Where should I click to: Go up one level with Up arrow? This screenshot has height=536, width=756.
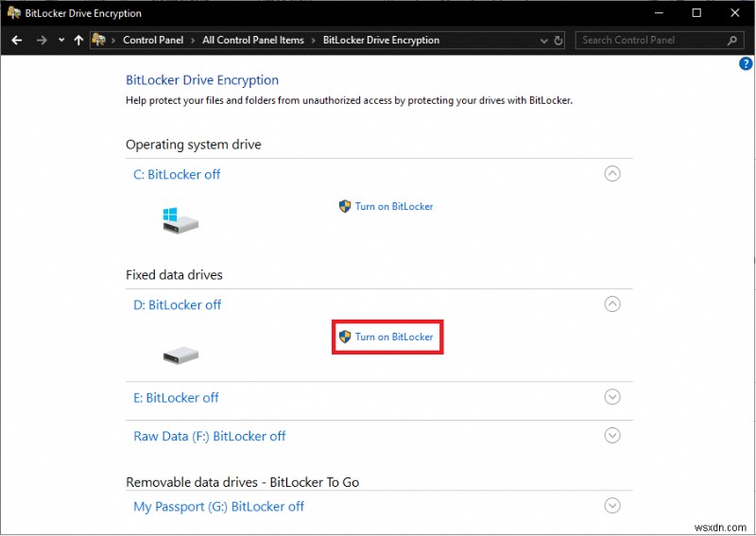tap(78, 41)
